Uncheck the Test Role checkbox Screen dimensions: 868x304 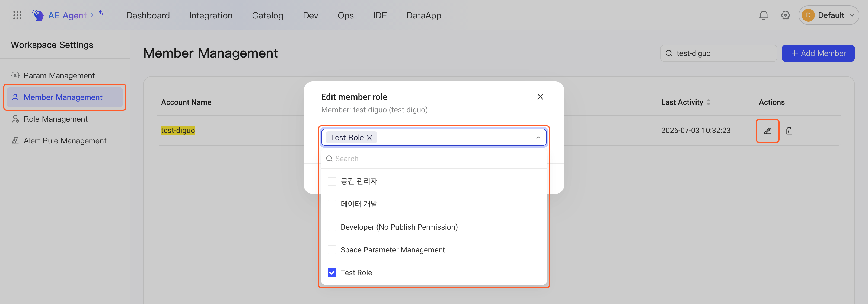pos(332,273)
